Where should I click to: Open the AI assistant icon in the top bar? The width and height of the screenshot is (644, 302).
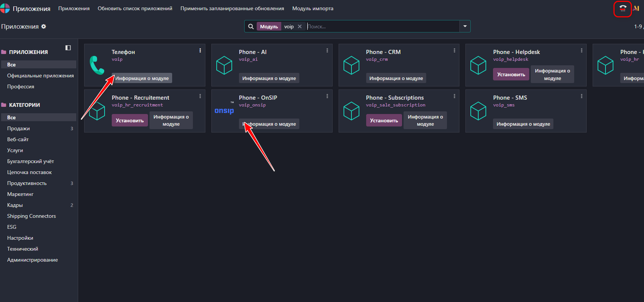coord(636,8)
